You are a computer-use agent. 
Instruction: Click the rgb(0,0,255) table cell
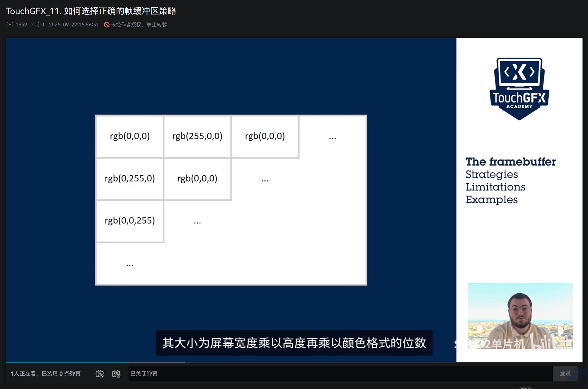tap(130, 221)
